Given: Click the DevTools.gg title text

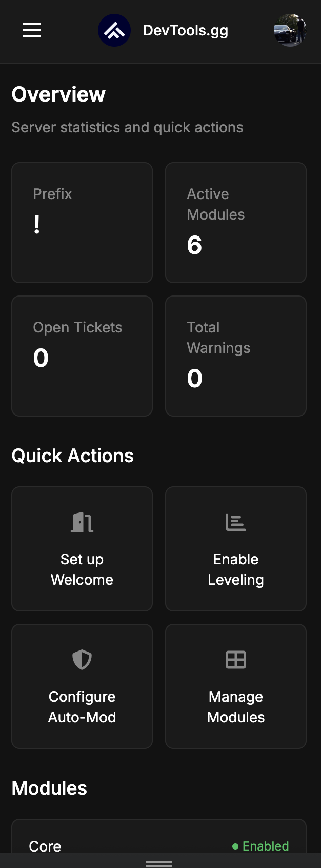Looking at the screenshot, I should click(186, 31).
